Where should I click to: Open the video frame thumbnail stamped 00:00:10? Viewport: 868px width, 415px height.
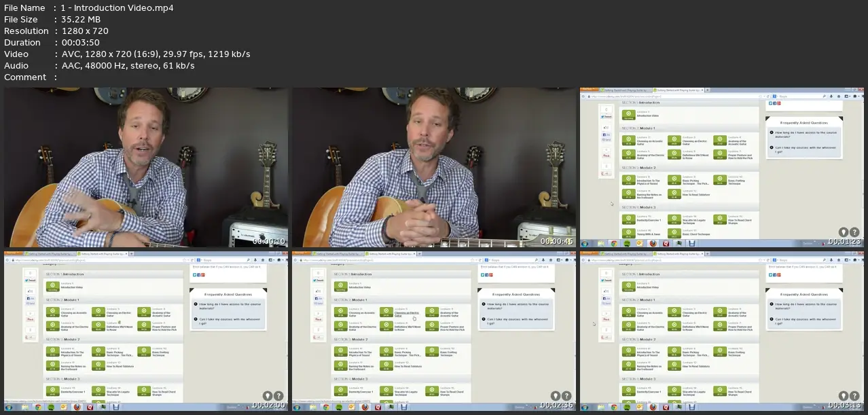146,168
